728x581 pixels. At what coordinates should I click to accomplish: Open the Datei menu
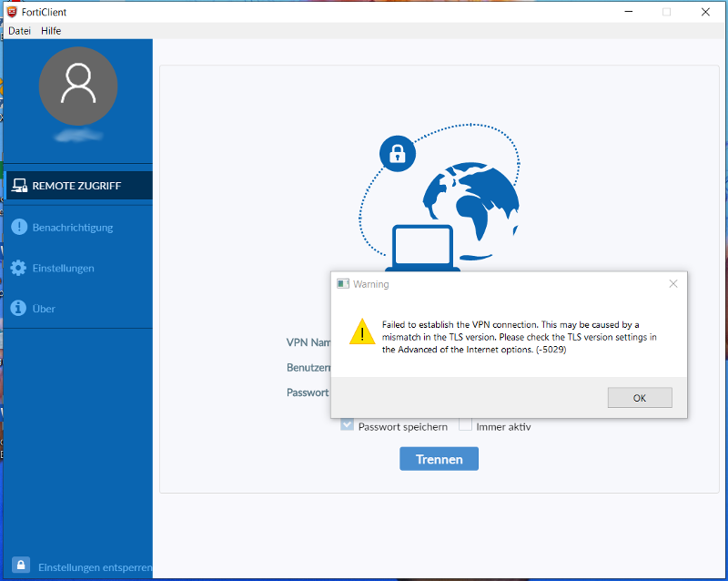tap(19, 31)
